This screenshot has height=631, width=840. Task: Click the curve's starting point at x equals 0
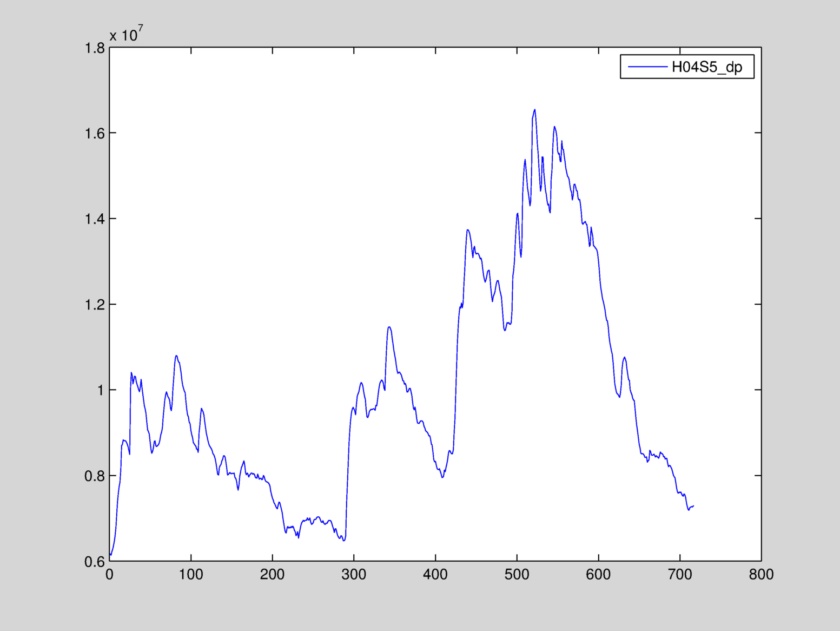coord(110,554)
